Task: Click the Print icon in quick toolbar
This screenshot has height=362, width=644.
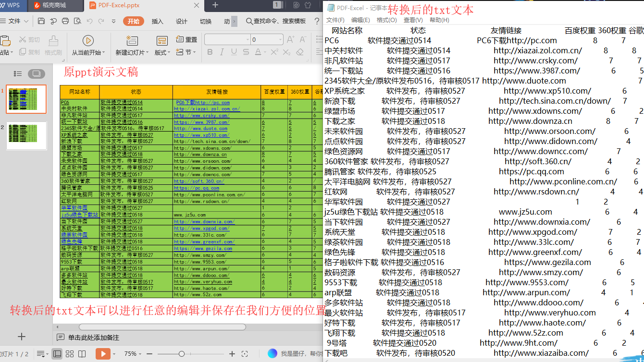Action: click(x=65, y=21)
